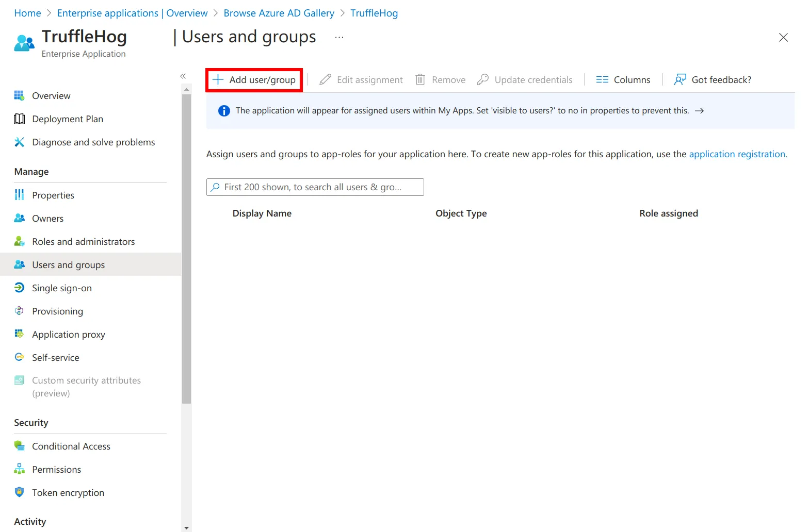Click the Columns toolbar button
Viewport: 808px width, 532px height.
pos(623,80)
